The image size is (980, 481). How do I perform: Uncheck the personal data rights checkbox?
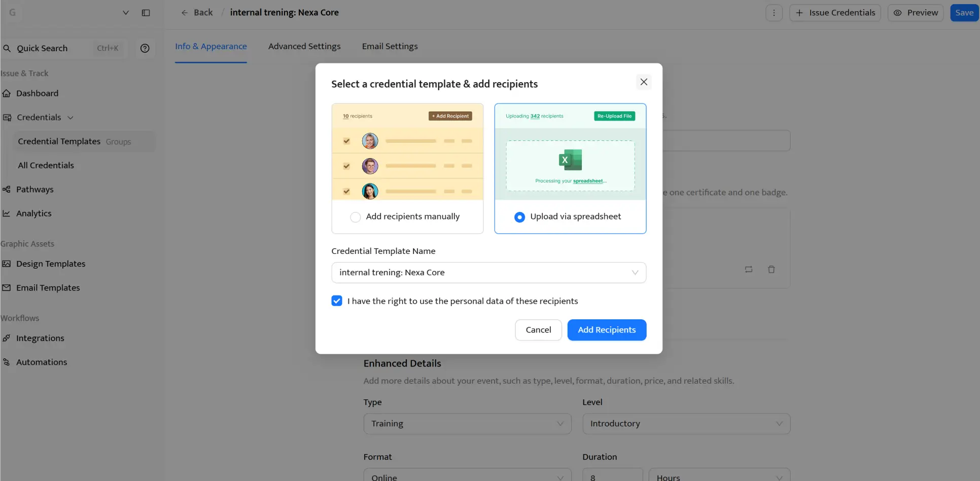[x=336, y=301]
